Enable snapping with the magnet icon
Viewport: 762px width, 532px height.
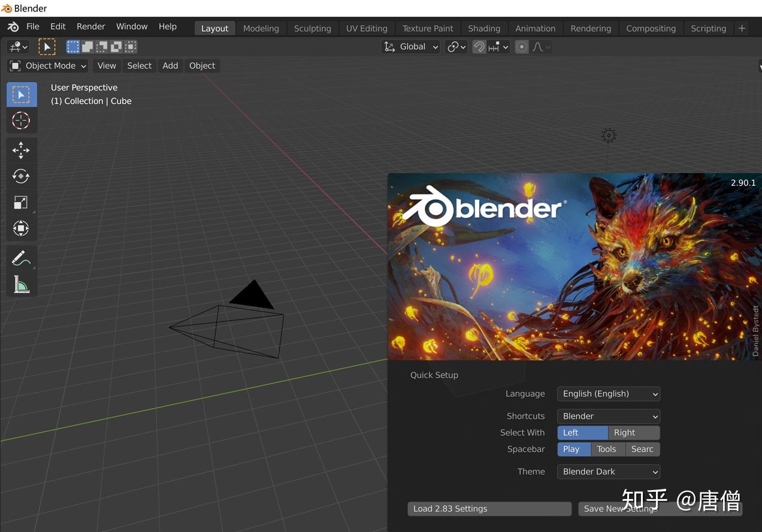tap(479, 46)
